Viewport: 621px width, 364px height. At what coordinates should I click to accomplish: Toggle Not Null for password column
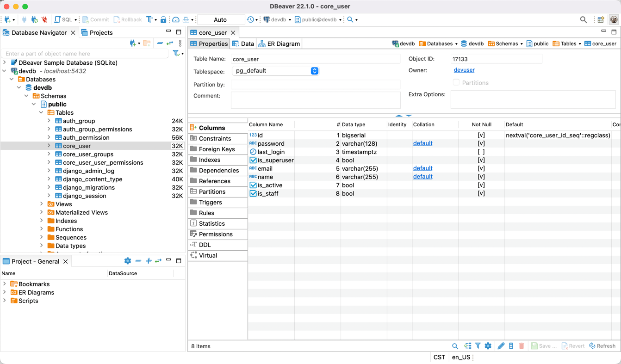point(481,144)
